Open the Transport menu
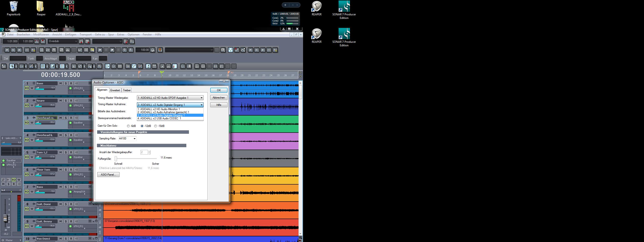 pos(85,35)
